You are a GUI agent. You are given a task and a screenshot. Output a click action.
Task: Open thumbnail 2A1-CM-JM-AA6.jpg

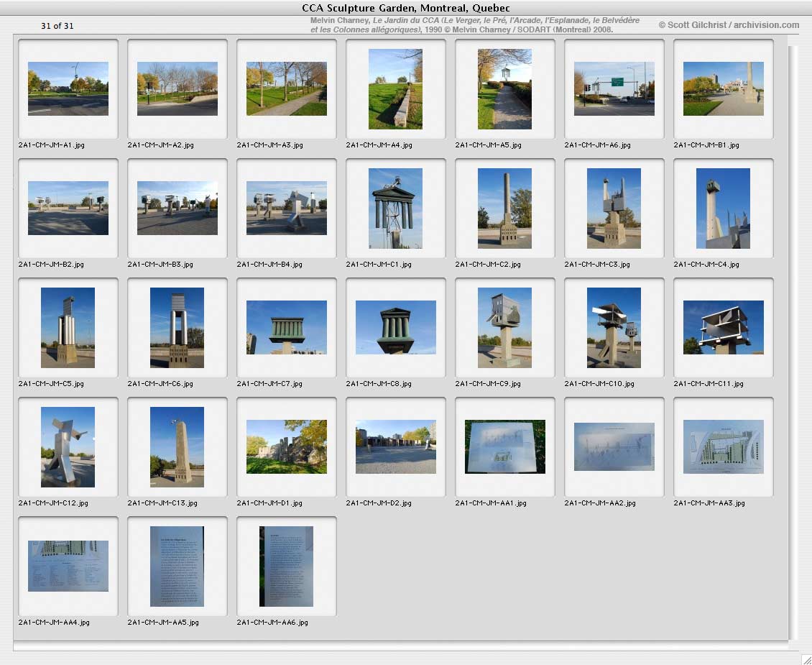coord(287,566)
